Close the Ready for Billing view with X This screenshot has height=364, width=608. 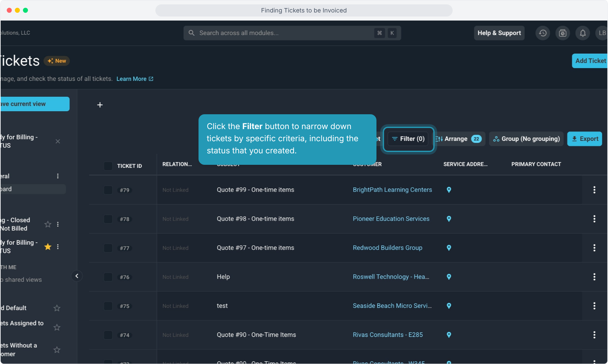(x=58, y=141)
